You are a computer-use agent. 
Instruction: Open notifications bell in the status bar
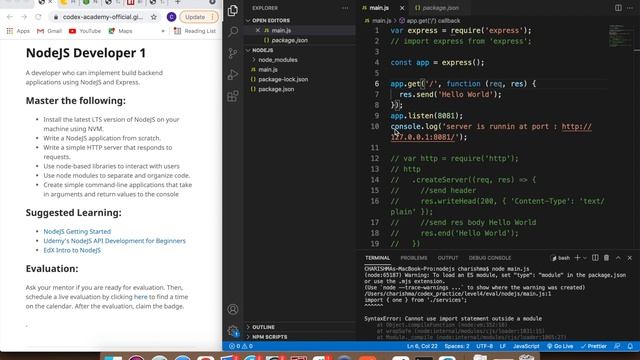(x=630, y=346)
